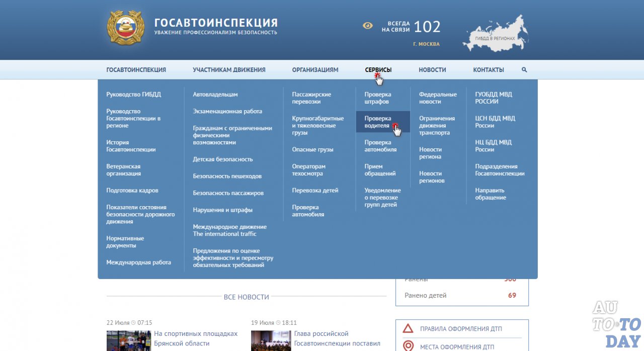Click the Г. Москва region selector
This screenshot has height=351, width=644.
click(x=426, y=44)
